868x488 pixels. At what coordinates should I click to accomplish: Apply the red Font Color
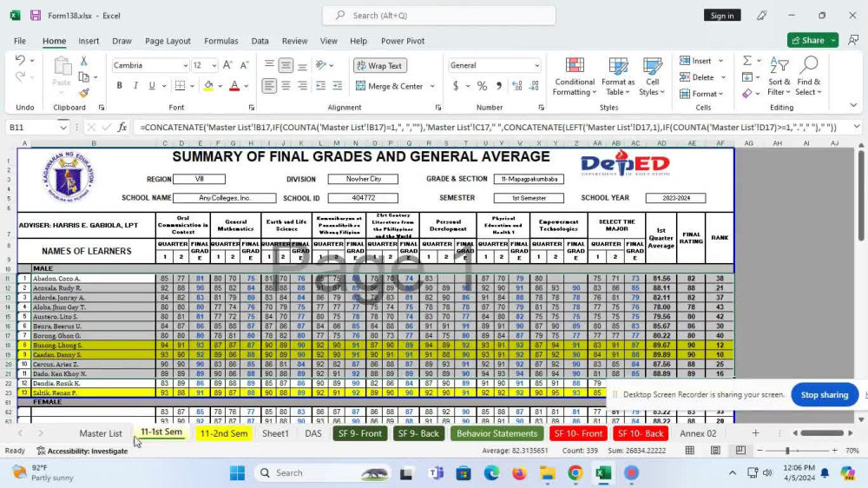[234, 86]
